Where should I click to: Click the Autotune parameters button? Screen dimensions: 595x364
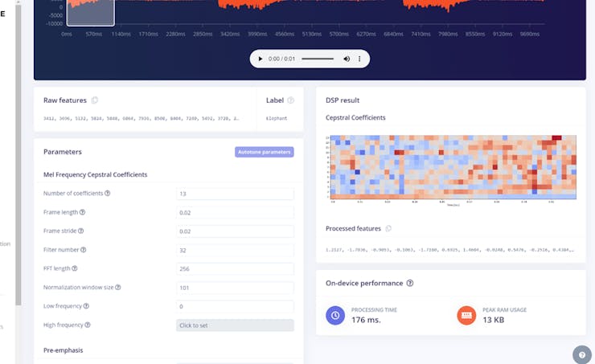coord(264,152)
